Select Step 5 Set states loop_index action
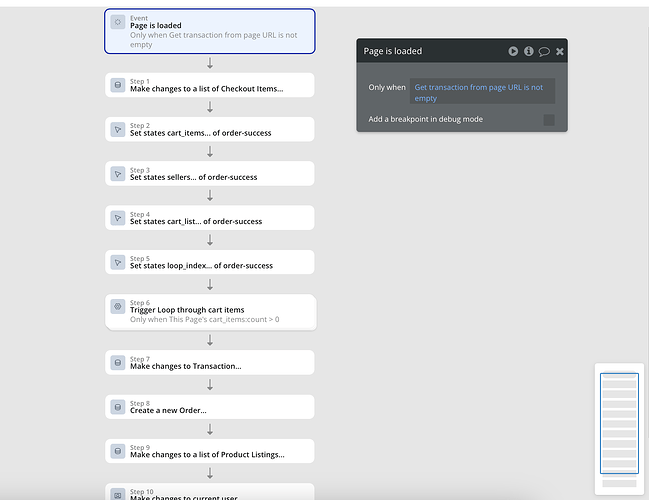 pyautogui.click(x=210, y=262)
